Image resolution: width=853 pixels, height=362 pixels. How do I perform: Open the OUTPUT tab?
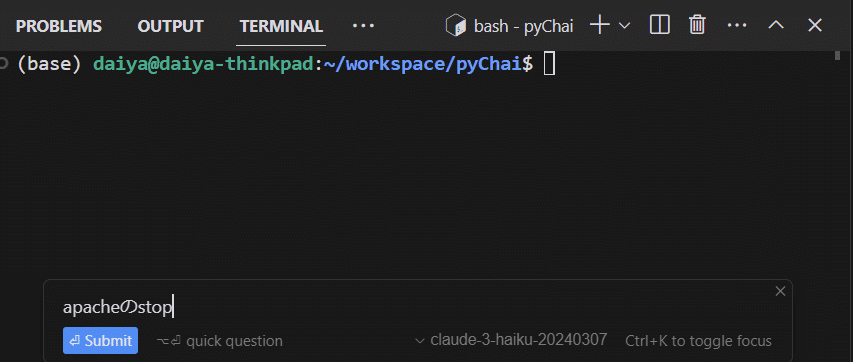tap(170, 26)
